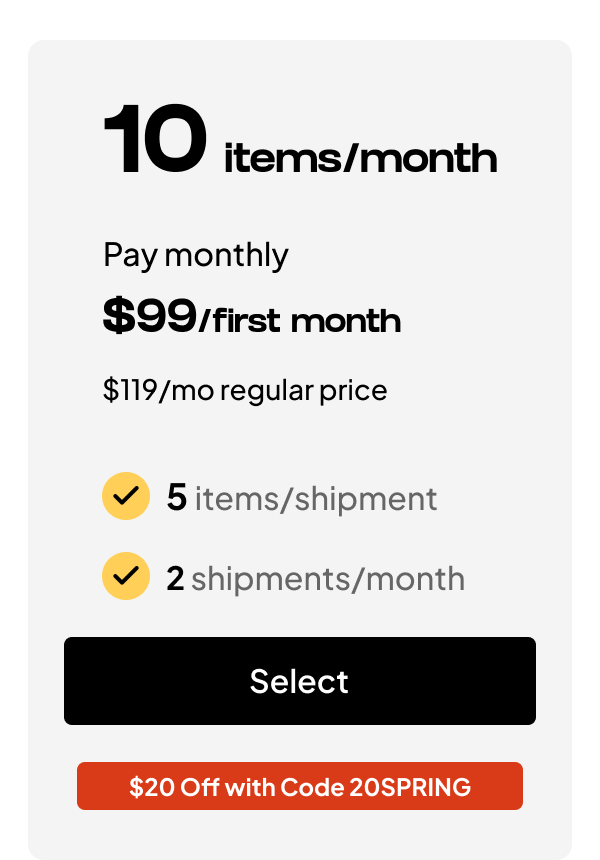Click the "items/month" heading text
This screenshot has height=860, width=600.
click(360, 158)
